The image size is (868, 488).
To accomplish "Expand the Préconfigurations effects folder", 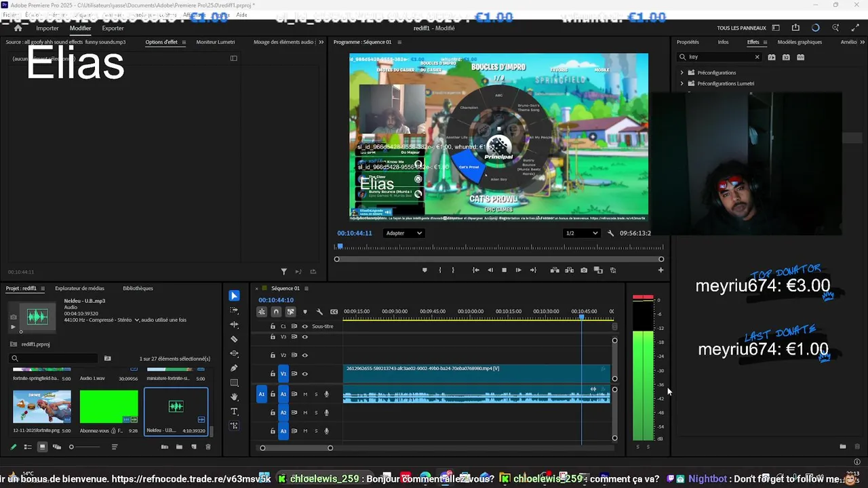I will (x=682, y=73).
